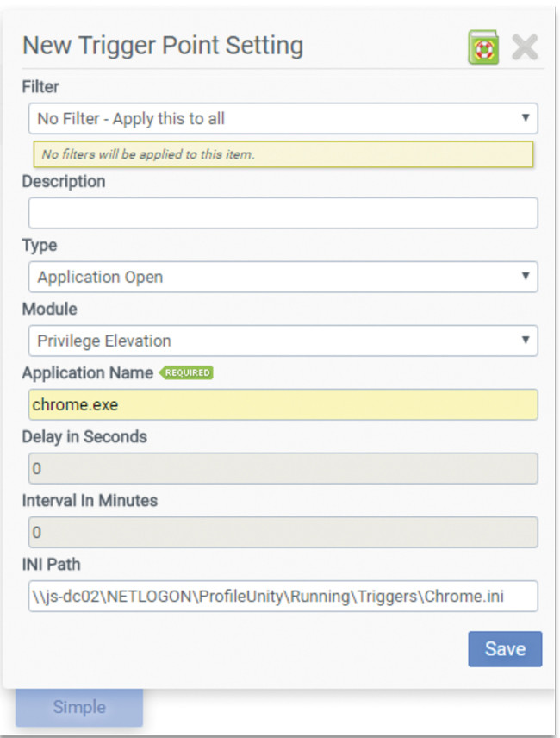This screenshot has width=560, height=738.
Task: Click into the empty Description field
Action: [283, 213]
